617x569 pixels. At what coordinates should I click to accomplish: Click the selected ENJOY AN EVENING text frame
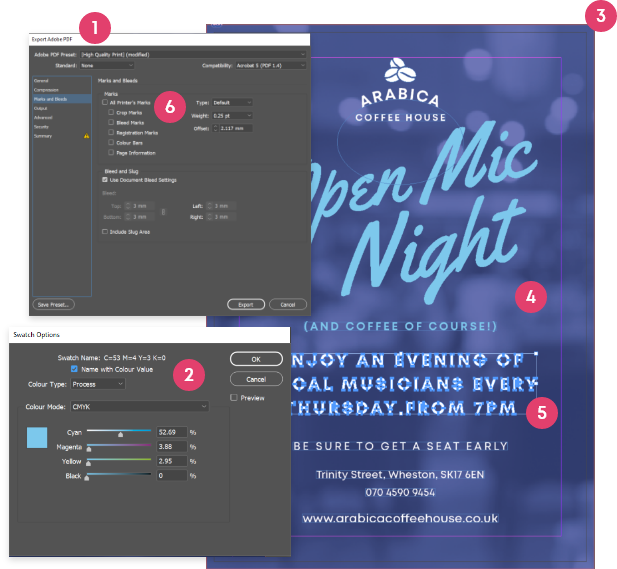pyautogui.click(x=413, y=384)
